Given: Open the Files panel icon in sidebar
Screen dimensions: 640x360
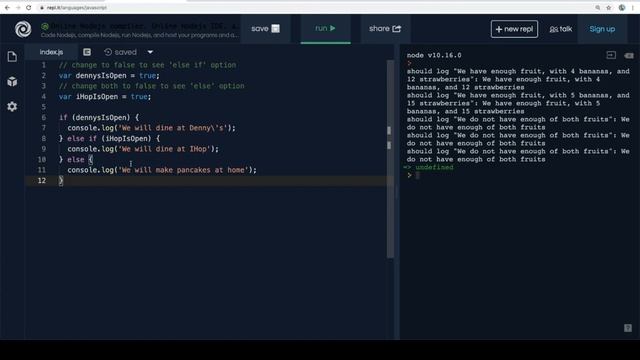Looking at the screenshot, I should coord(12,56).
